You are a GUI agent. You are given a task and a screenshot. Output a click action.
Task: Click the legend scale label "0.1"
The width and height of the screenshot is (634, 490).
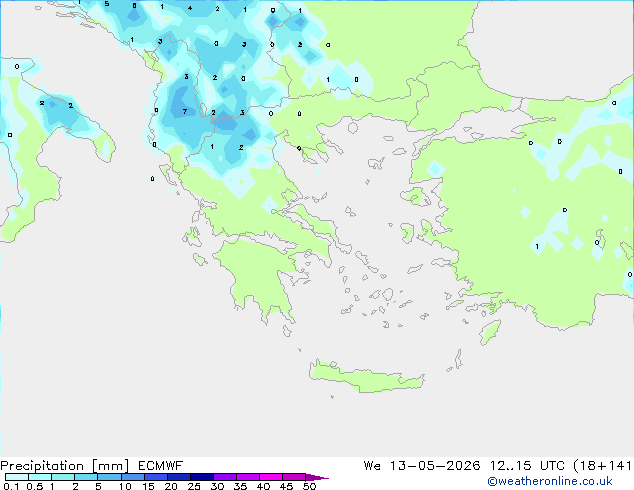click(11, 486)
